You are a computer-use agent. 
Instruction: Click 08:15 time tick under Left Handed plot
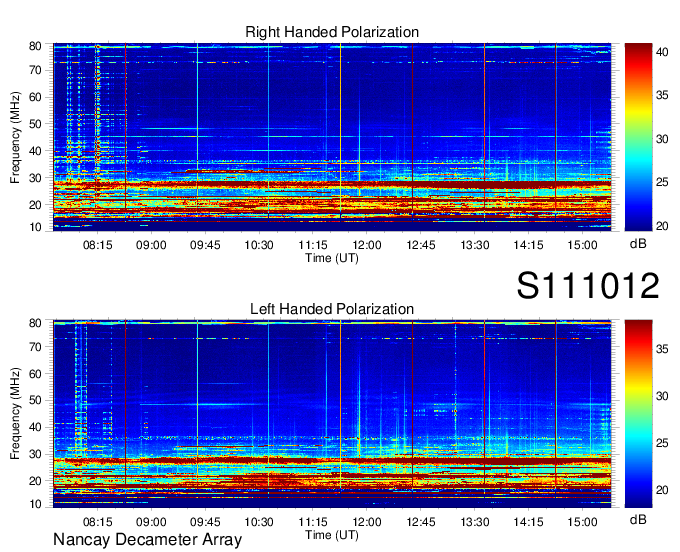pyautogui.click(x=98, y=522)
